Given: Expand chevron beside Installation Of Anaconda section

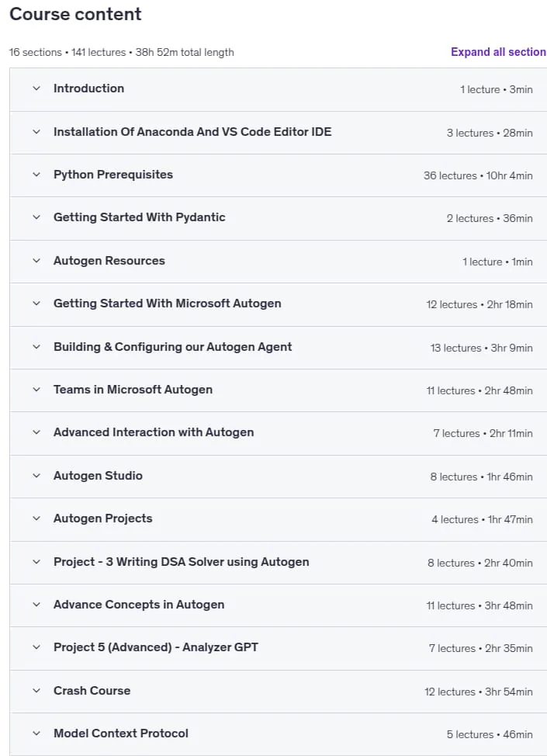Looking at the screenshot, I should pyautogui.click(x=36, y=132).
